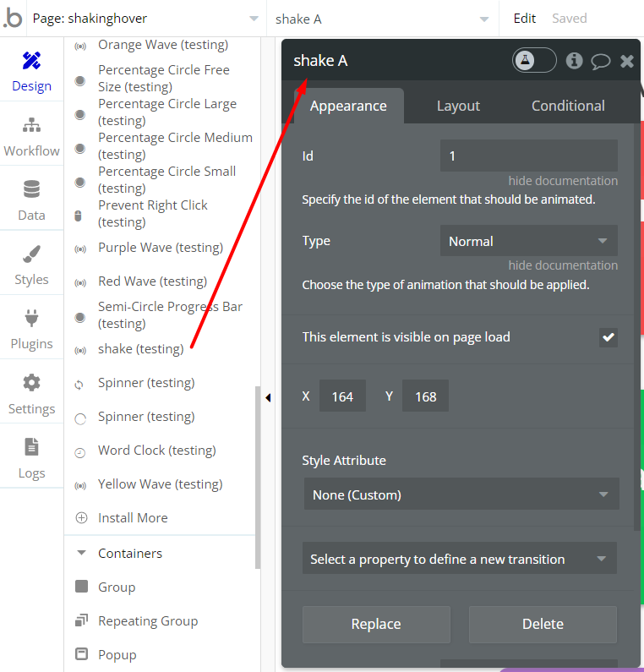Select Percentage Circle Large icon
The width and height of the screenshot is (644, 672).
pos(80,114)
